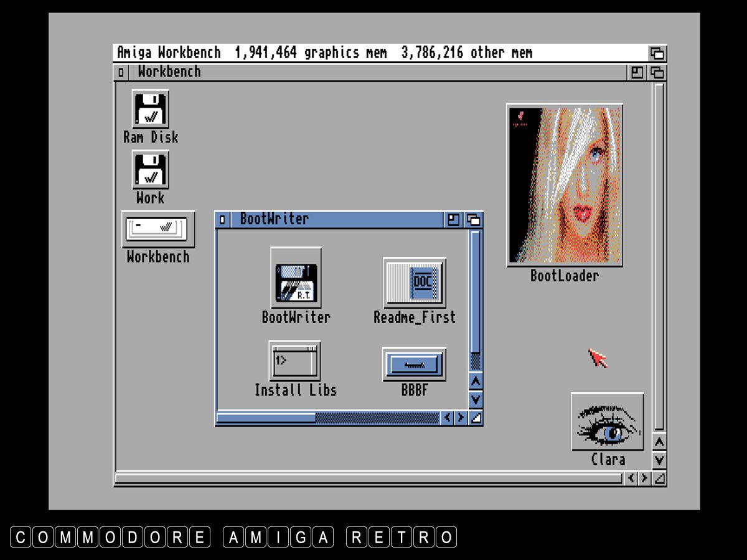This screenshot has height=560, width=747.
Task: Click BootWriter window's scroll up arrow
Action: pos(476,381)
